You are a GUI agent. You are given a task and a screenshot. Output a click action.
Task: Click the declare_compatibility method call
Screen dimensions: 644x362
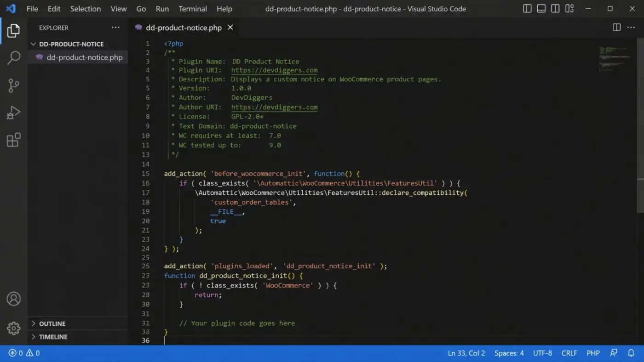point(423,193)
